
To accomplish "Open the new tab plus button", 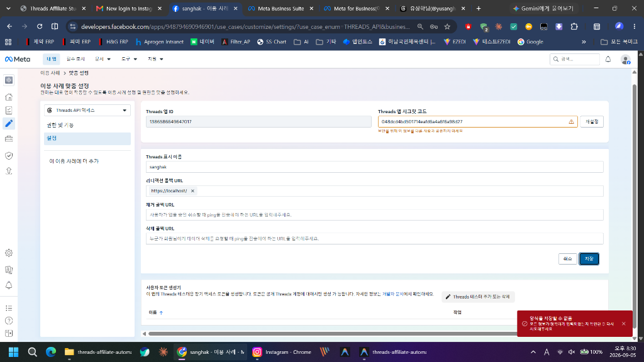I will (x=479, y=8).
